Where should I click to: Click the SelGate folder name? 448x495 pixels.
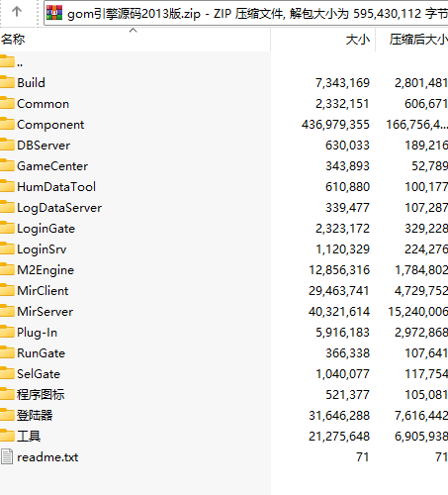pos(39,374)
